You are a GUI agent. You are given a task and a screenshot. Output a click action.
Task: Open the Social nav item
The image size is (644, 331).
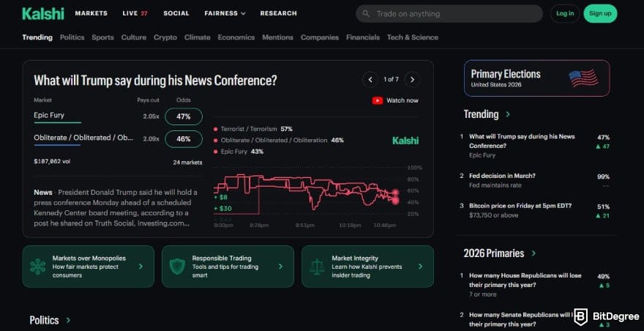[x=176, y=13]
